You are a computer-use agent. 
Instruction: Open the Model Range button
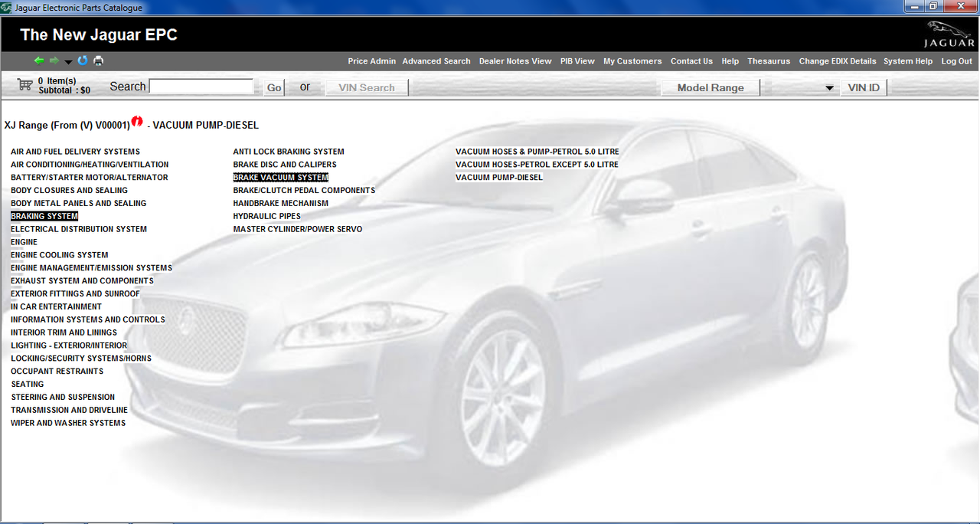pos(710,88)
